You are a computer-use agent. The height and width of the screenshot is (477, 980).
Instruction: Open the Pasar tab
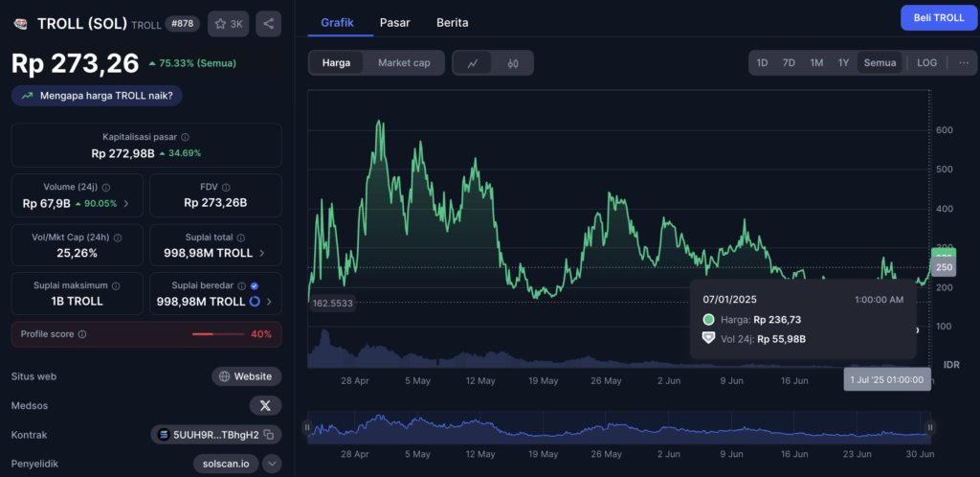pyautogui.click(x=395, y=22)
